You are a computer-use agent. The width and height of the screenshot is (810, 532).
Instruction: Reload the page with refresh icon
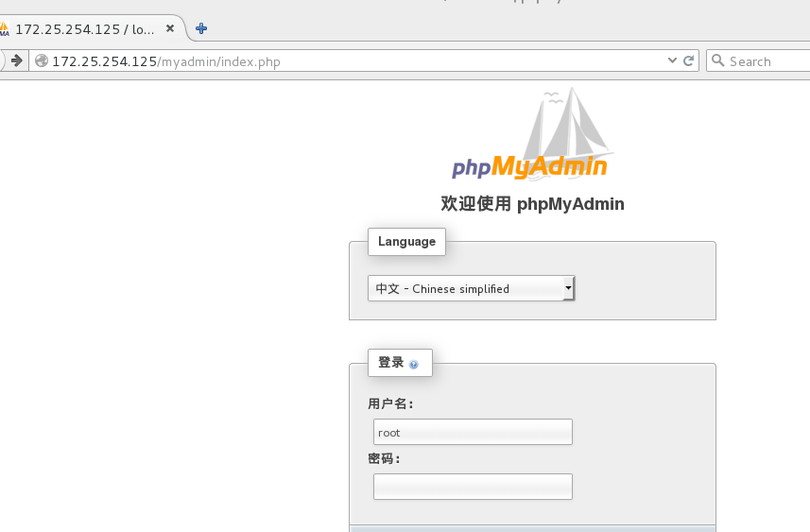point(689,60)
